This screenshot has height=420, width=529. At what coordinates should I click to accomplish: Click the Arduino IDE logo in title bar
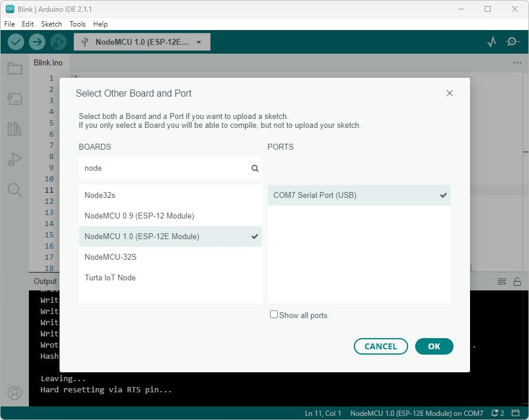click(10, 9)
